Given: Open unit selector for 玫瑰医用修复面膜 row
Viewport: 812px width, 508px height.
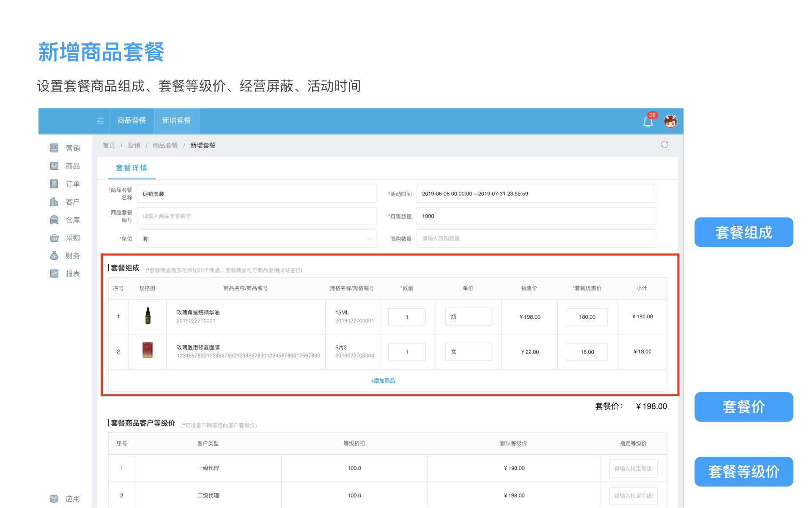Looking at the screenshot, I should tap(468, 352).
